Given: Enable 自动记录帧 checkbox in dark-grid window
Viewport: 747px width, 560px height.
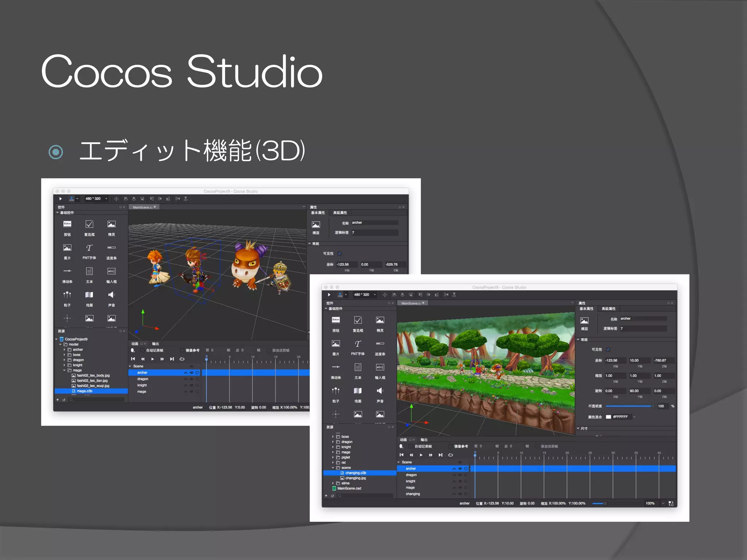Looking at the screenshot, I should point(143,350).
